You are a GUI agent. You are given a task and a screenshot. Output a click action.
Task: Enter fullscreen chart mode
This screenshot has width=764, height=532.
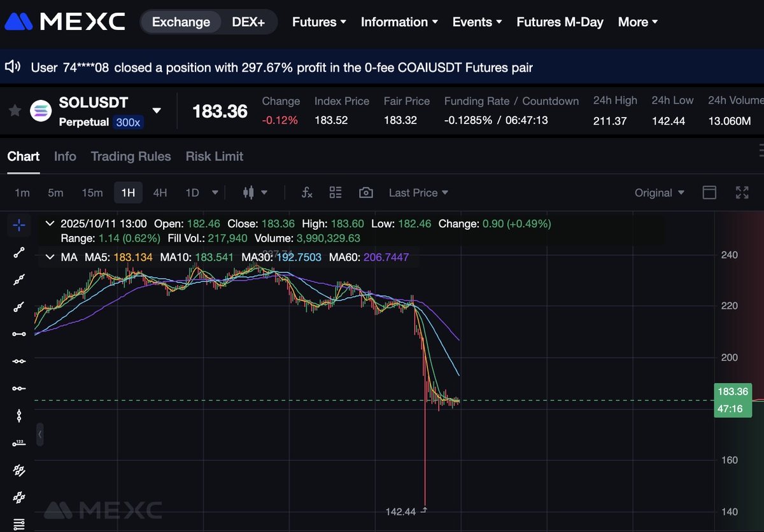click(742, 192)
